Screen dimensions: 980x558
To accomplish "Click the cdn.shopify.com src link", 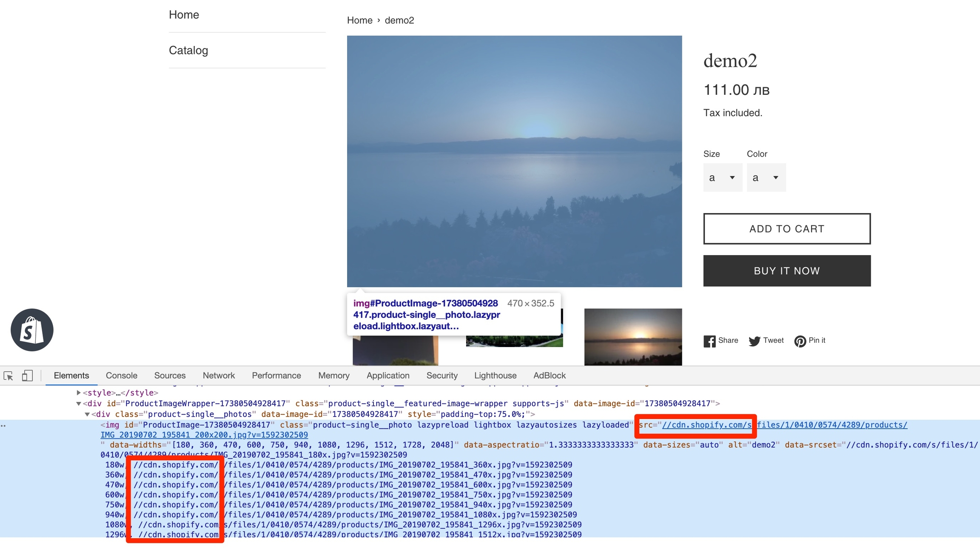I will tap(706, 425).
